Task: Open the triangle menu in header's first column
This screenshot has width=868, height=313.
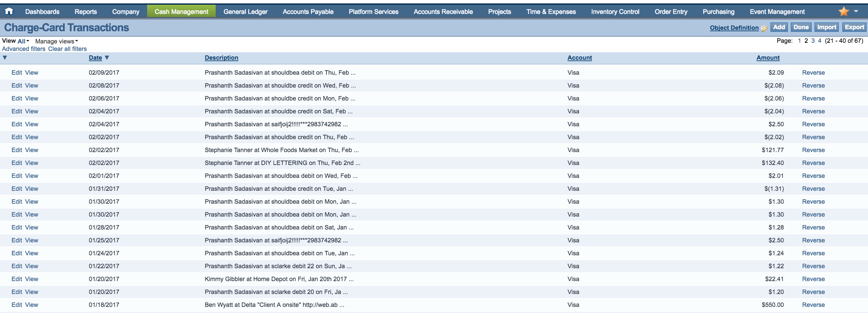Action: click(5, 58)
